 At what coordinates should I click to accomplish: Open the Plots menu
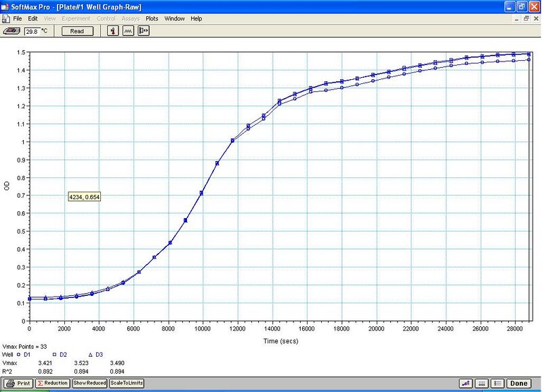click(x=152, y=18)
